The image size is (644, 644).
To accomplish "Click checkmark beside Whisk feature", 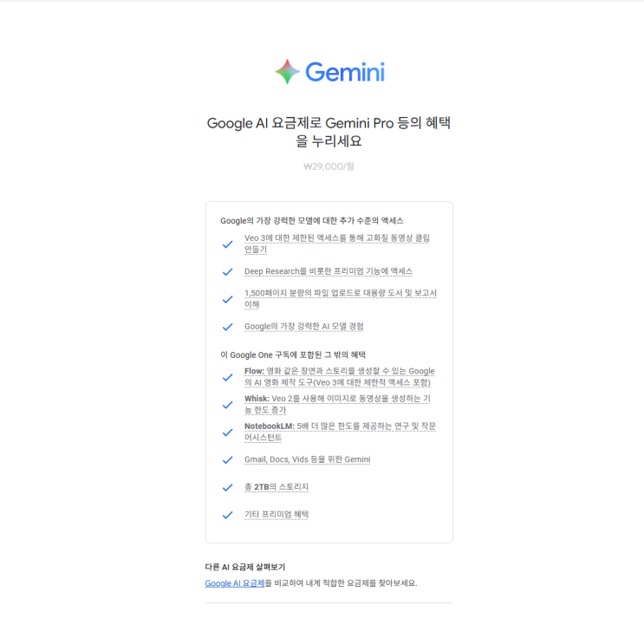I will point(228,405).
